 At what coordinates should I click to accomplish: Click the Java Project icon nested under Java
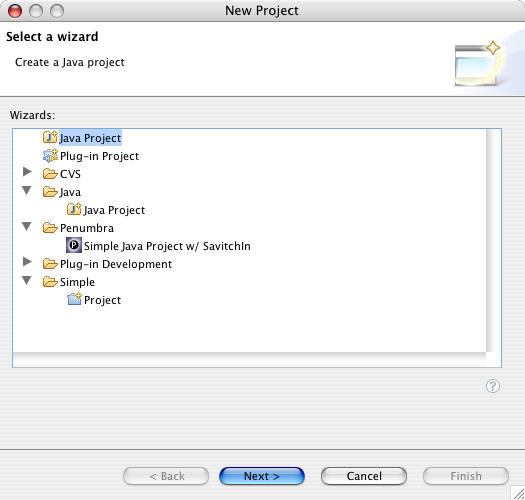pos(74,209)
